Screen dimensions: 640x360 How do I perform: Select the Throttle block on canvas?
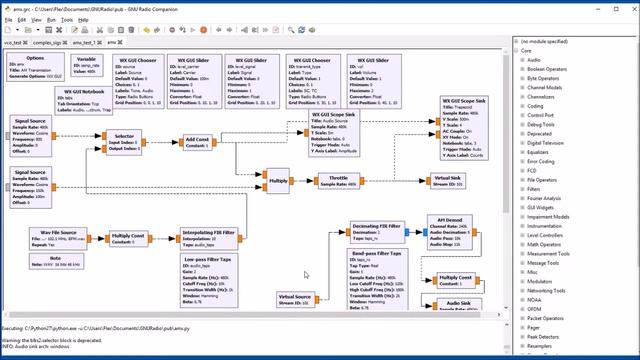[x=338, y=181]
